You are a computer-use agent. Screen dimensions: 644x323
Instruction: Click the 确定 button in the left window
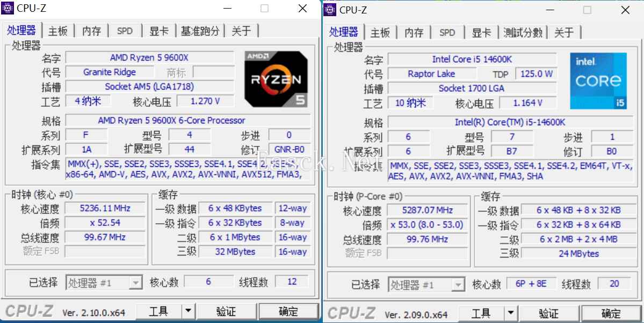tap(289, 311)
